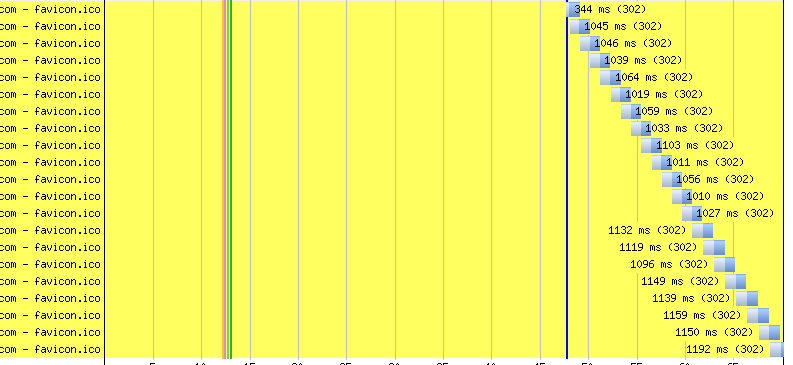This screenshot has width=793, height=365.
Task: Click the '1046 ms (302)' timing label
Action: coord(633,43)
